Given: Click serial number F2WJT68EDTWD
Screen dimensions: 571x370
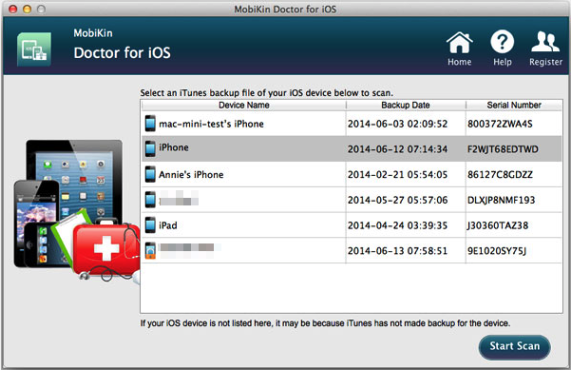Looking at the screenshot, I should click(x=503, y=149).
